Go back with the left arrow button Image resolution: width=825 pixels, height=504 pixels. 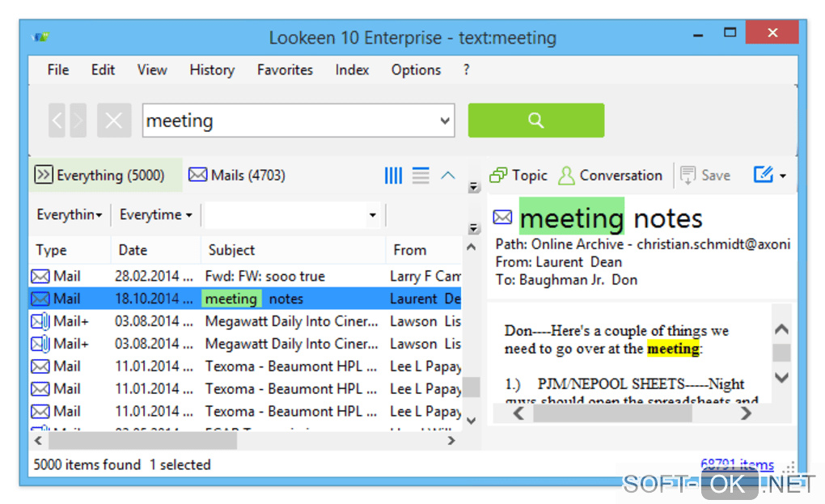pos(57,121)
